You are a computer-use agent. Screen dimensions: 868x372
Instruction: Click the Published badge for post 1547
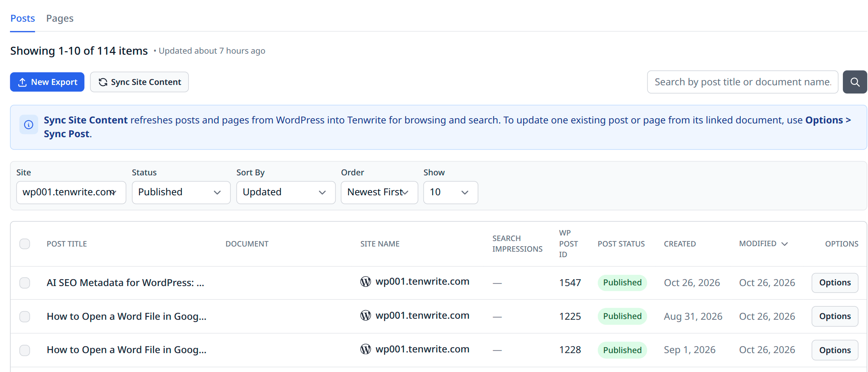pyautogui.click(x=622, y=283)
